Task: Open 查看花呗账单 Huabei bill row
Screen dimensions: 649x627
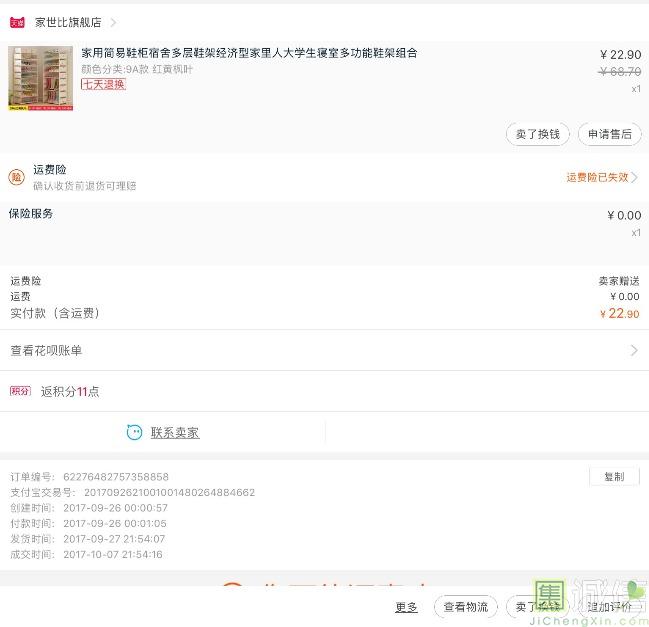Action: [46, 351]
